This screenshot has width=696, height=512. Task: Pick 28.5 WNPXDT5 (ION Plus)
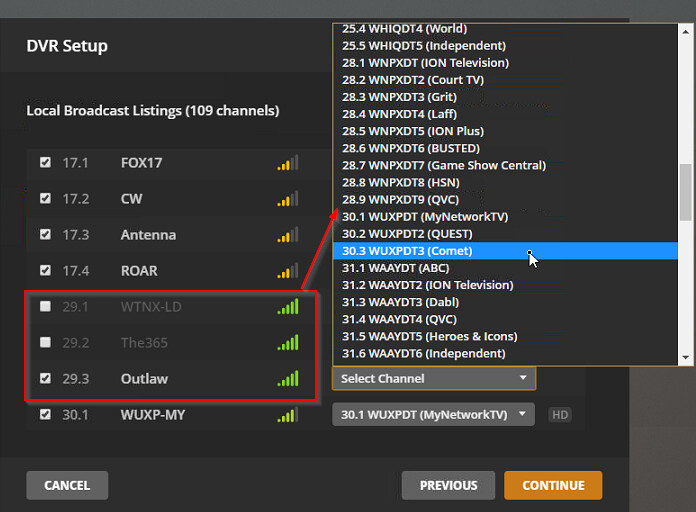(x=505, y=131)
